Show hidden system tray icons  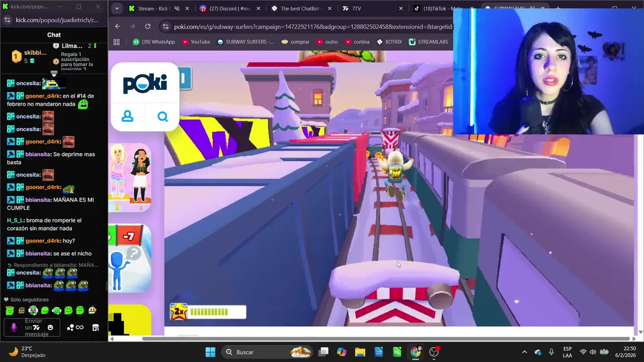(x=524, y=352)
